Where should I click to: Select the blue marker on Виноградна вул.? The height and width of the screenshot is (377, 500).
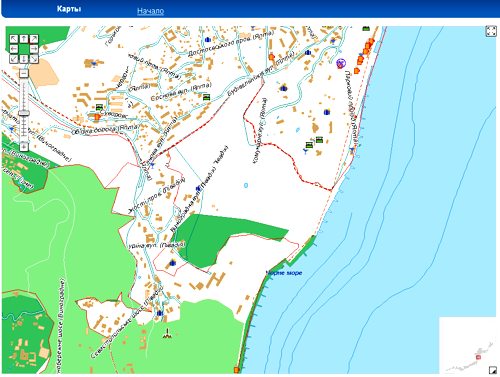coord(198,189)
